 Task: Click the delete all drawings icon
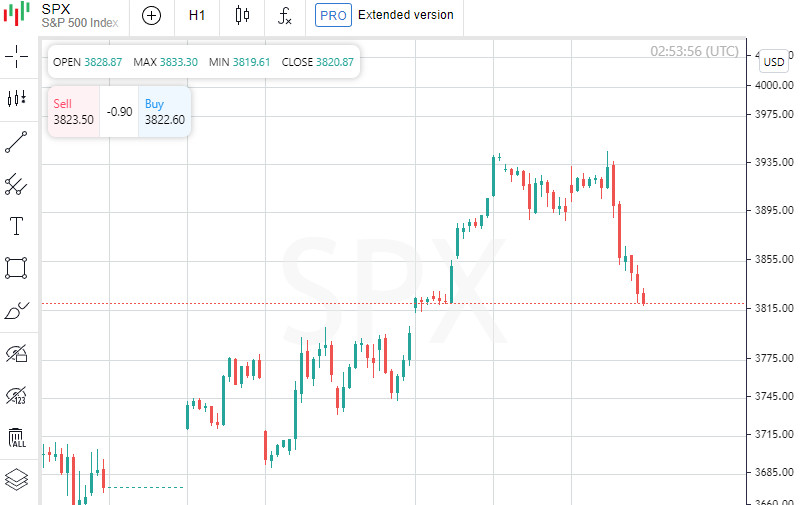[16, 437]
